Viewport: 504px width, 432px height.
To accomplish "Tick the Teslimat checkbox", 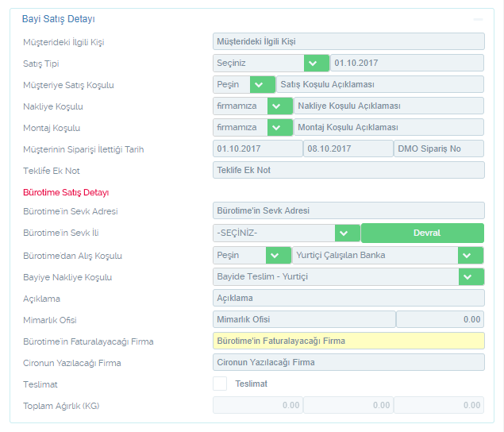I will (x=220, y=384).
